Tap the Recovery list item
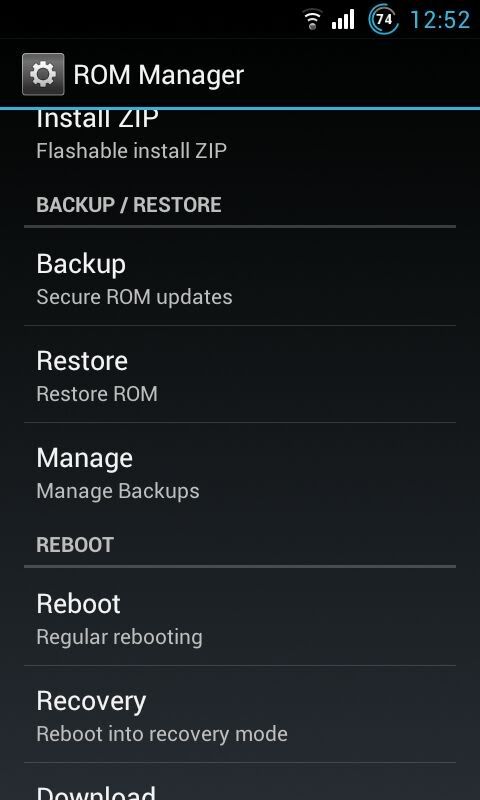The image size is (480, 800). pyautogui.click(x=240, y=714)
